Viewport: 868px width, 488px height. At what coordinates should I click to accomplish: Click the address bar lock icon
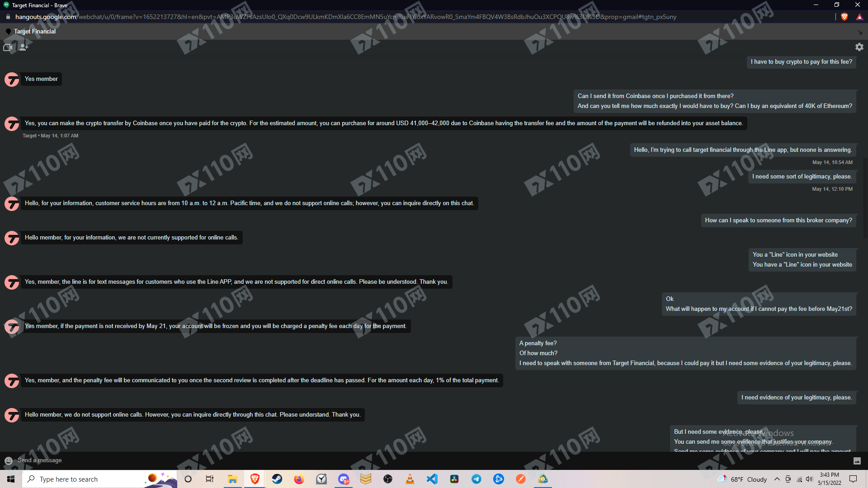coord(8,17)
